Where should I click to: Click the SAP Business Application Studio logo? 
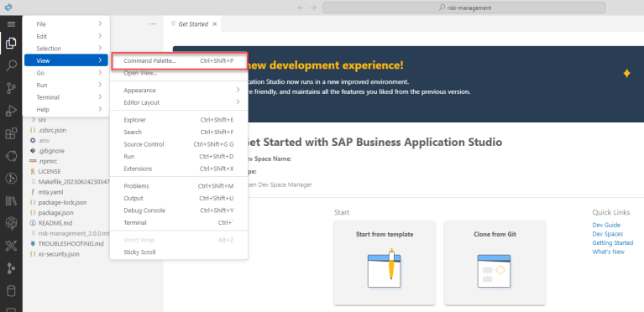(x=8, y=8)
